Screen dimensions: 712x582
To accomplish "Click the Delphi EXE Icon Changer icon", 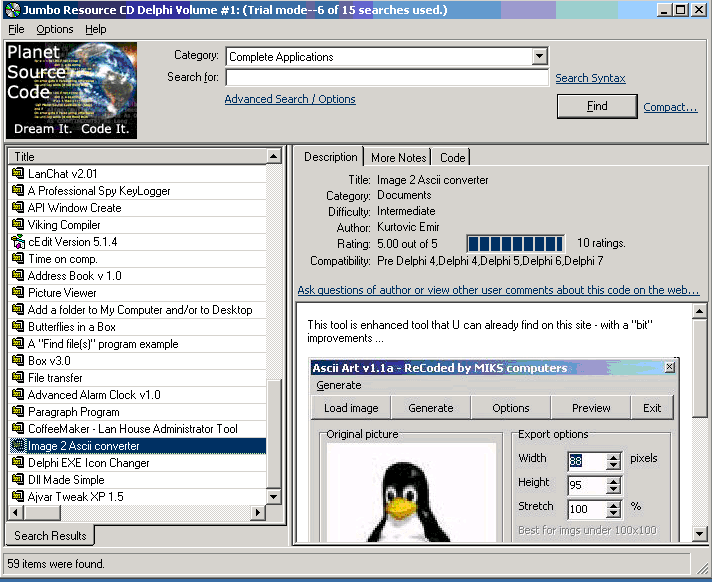I will point(18,462).
